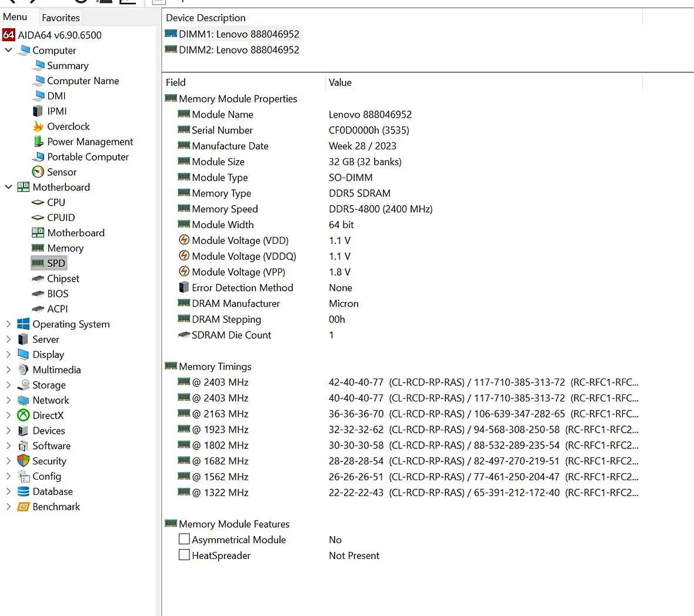Expand the Storage node
Screen dimensions: 694x616
[x=8, y=385]
